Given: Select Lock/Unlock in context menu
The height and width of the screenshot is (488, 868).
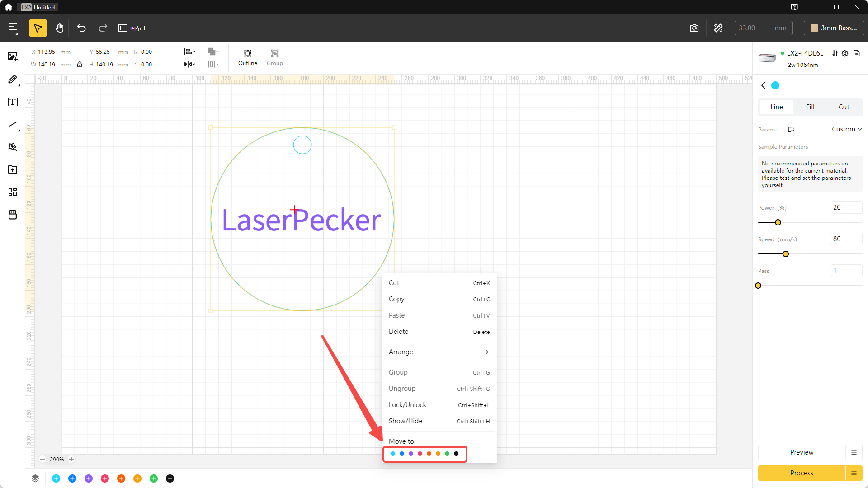Looking at the screenshot, I should coord(439,405).
